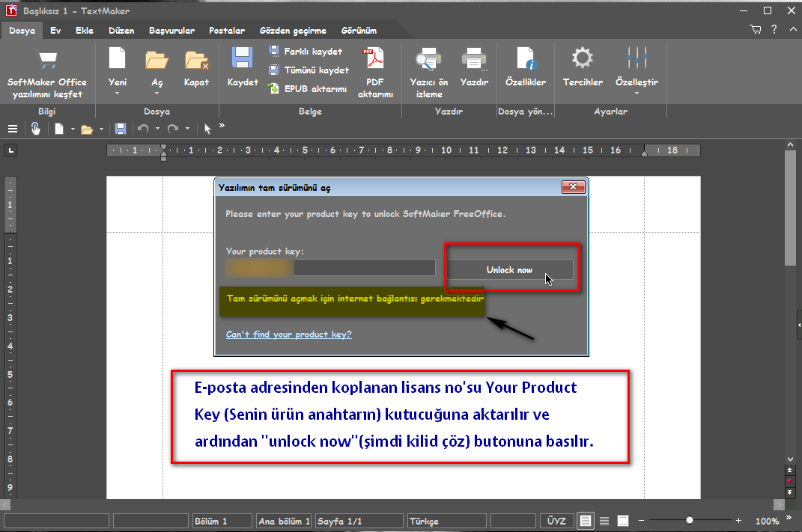The image size is (802, 532).
Task: Open help with the question mark icon
Action: click(x=774, y=30)
